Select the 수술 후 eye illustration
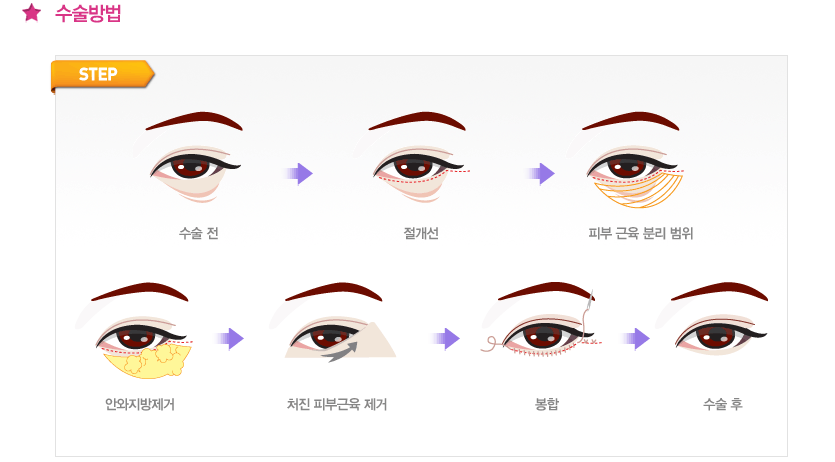This screenshot has width=835, height=462. [714, 320]
